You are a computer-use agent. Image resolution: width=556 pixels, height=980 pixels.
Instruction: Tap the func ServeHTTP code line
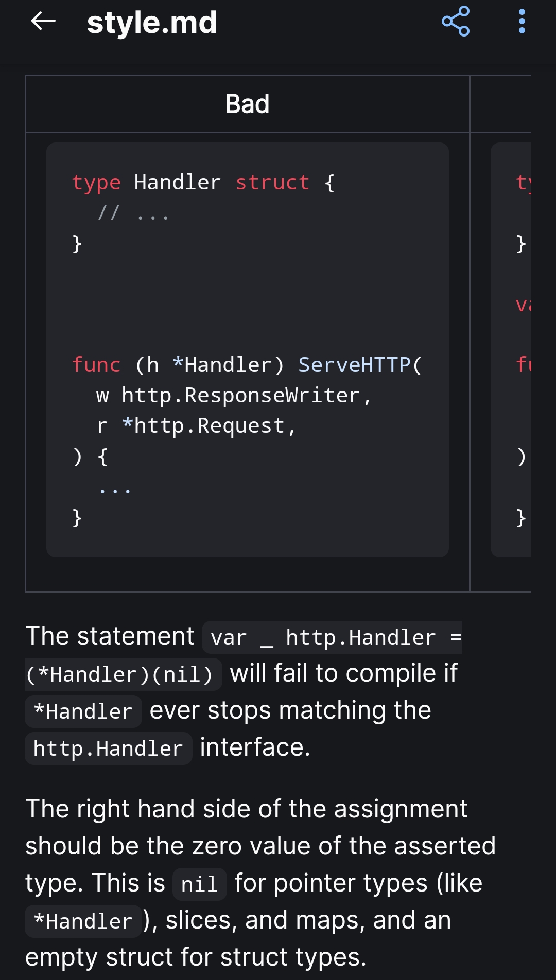tap(247, 365)
